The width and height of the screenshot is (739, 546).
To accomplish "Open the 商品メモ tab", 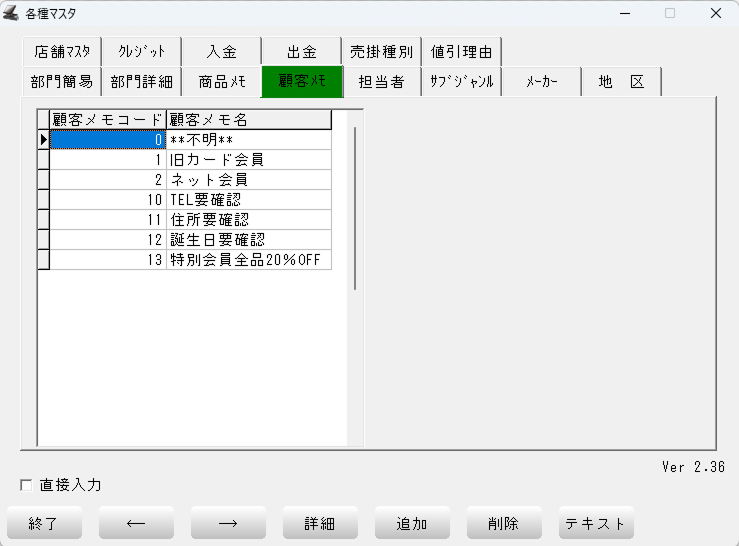I will tap(221, 82).
